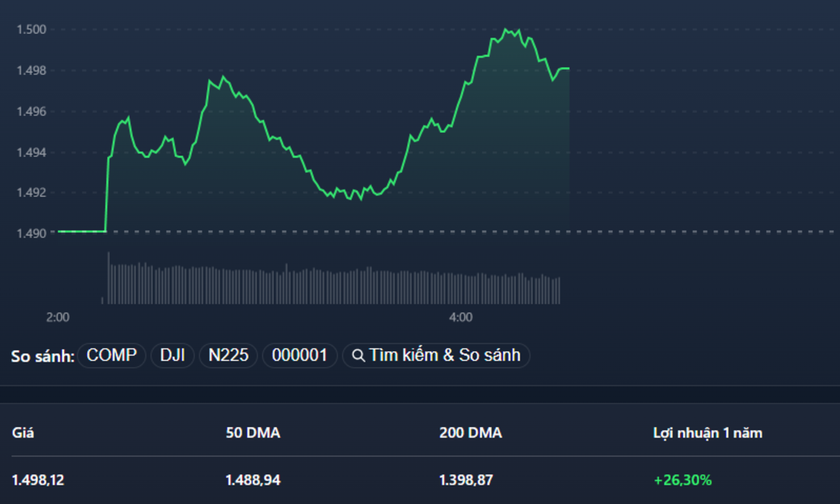Click the 1.492 price axis label
840x504 pixels.
point(32,192)
